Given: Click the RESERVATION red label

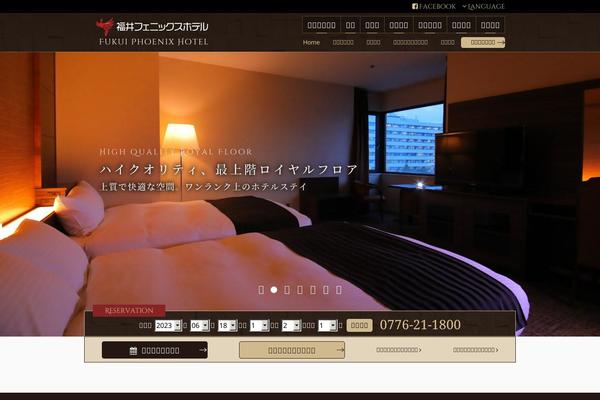Looking at the screenshot, I should coord(129,310).
